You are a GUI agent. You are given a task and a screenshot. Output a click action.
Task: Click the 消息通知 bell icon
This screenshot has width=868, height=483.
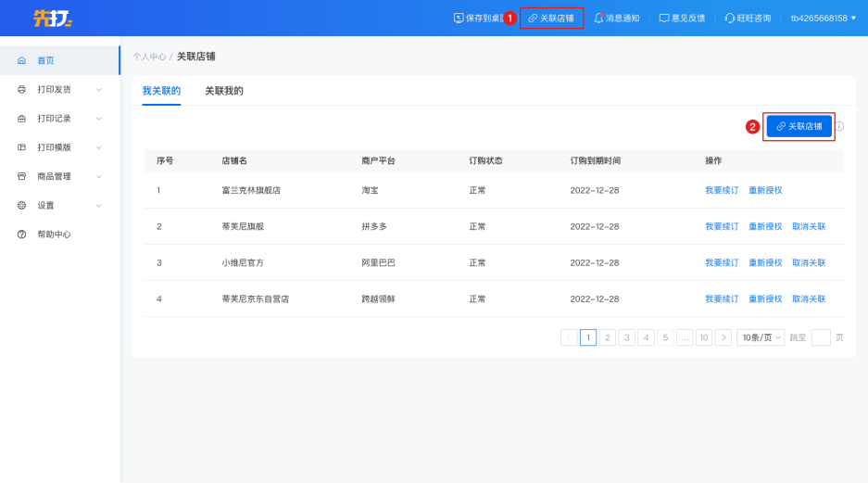[598, 18]
